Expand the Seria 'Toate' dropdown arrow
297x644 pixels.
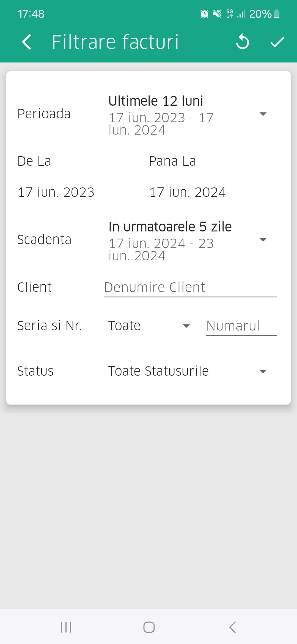[x=186, y=326]
